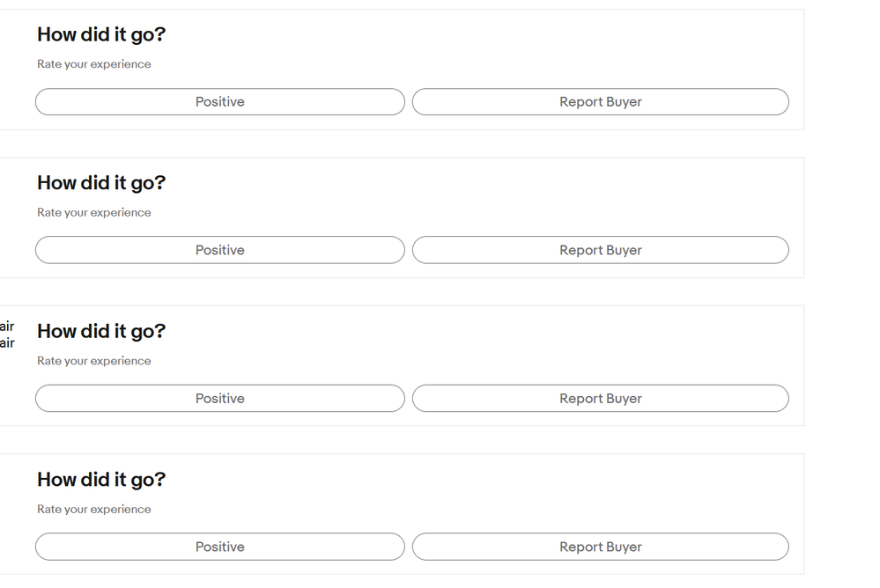
Task: Report the buyer in the fourth feedback card
Action: click(600, 547)
